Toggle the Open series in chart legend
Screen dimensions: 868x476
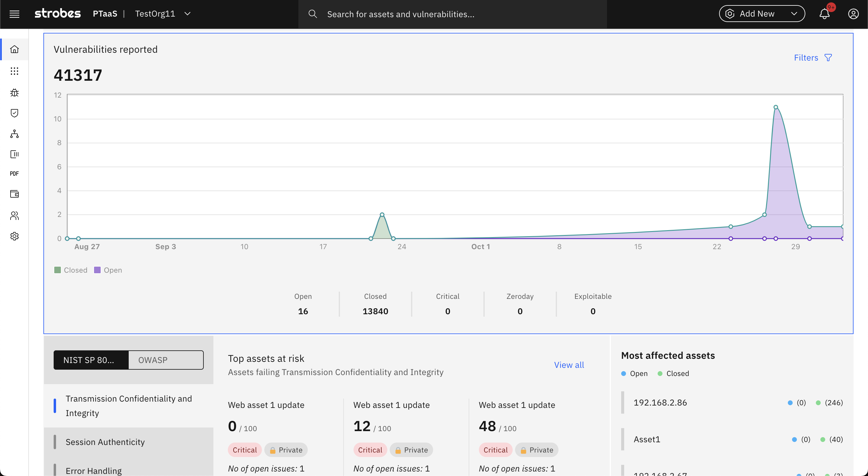pos(108,270)
